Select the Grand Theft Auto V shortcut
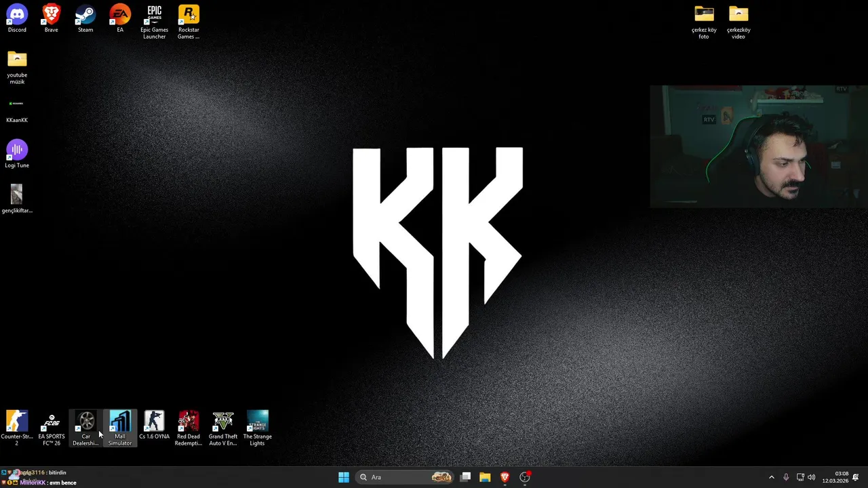868x488 pixels. pos(223,428)
